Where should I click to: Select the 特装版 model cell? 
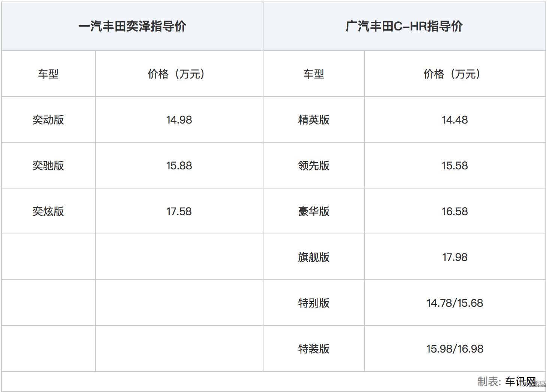[x=314, y=349]
